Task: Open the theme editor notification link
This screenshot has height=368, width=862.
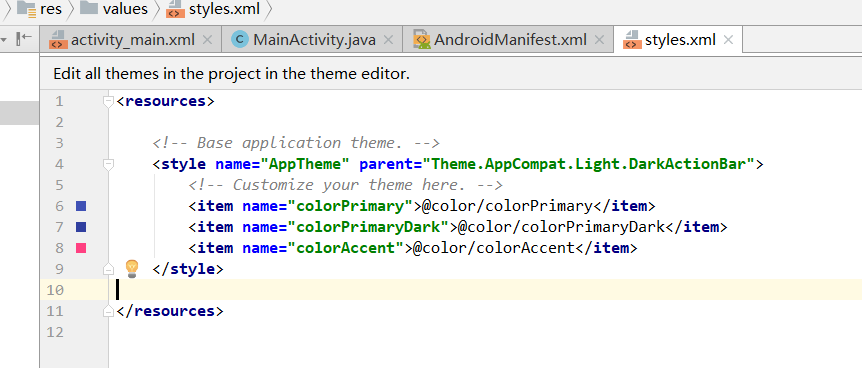Action: click(231, 74)
